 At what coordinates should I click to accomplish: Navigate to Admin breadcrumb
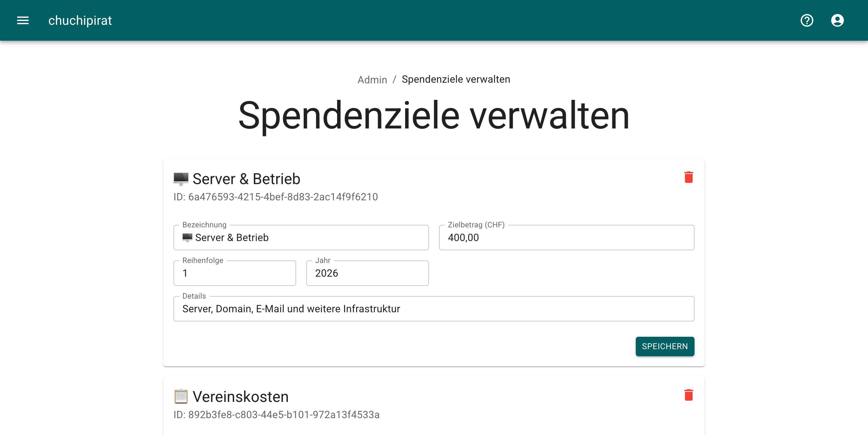(372, 79)
